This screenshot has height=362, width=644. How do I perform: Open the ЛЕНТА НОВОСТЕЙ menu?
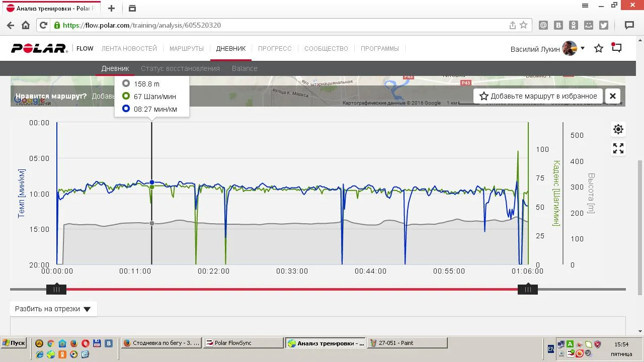tap(129, 48)
